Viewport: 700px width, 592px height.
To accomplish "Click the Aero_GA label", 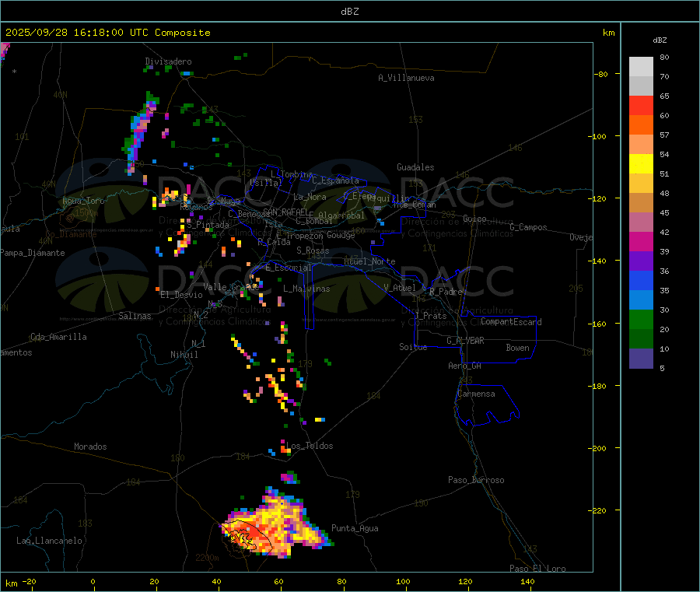I will (x=465, y=366).
